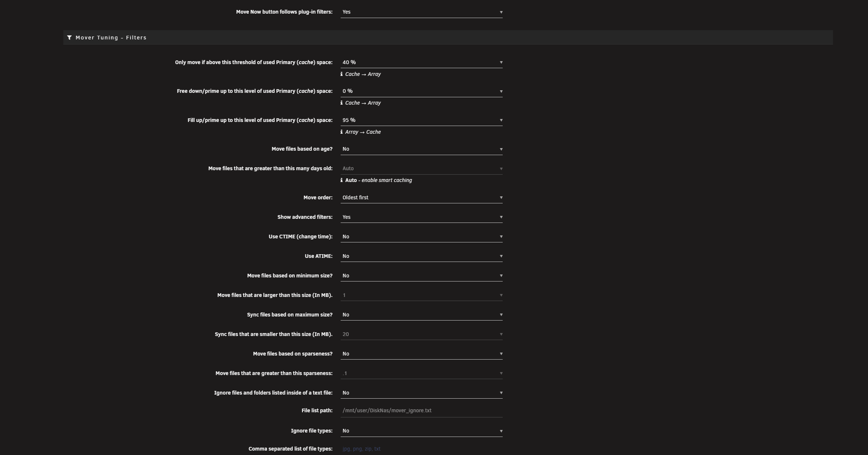Open the 40 % cache threshold dropdown

[421, 62]
